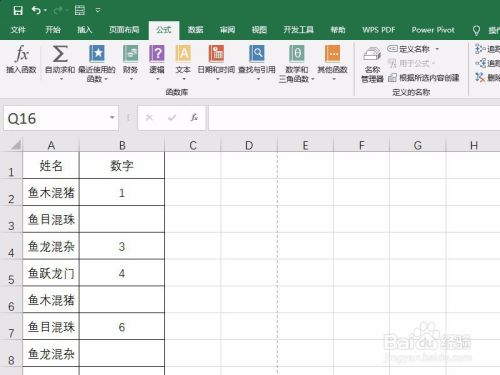Click the print preview icon in quick access toolbar
Screen dimensions: 500x375
80,10
